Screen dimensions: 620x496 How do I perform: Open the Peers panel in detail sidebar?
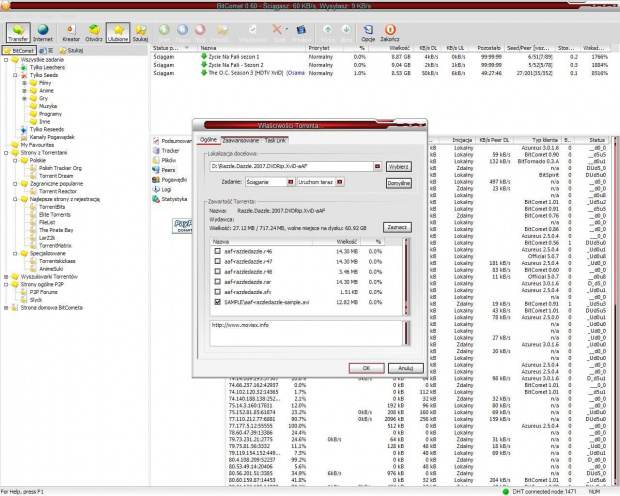coord(164,170)
